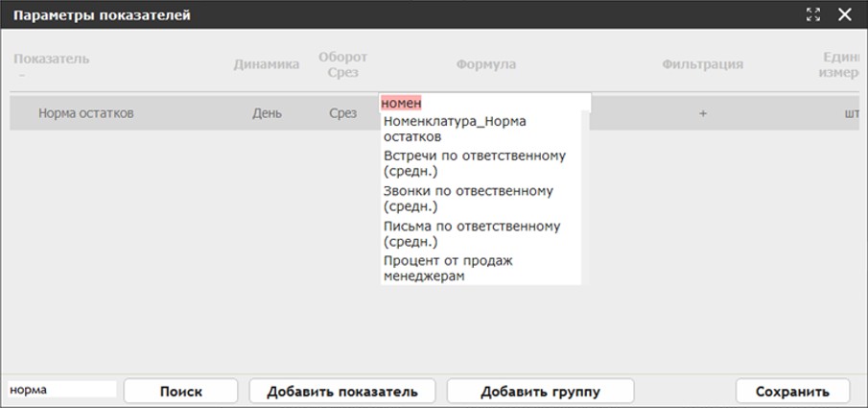Click Срез value in the row
The image size is (868, 408).
point(342,113)
